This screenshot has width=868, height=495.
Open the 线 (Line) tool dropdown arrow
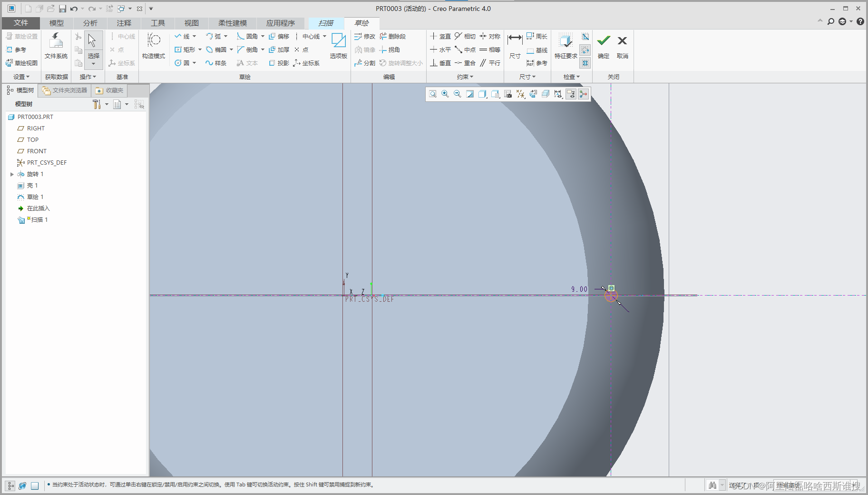coord(195,36)
